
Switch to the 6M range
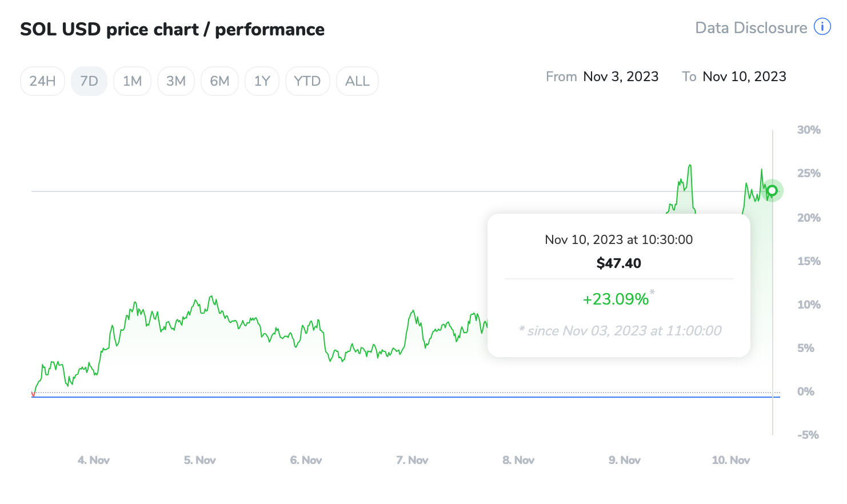[x=219, y=81]
